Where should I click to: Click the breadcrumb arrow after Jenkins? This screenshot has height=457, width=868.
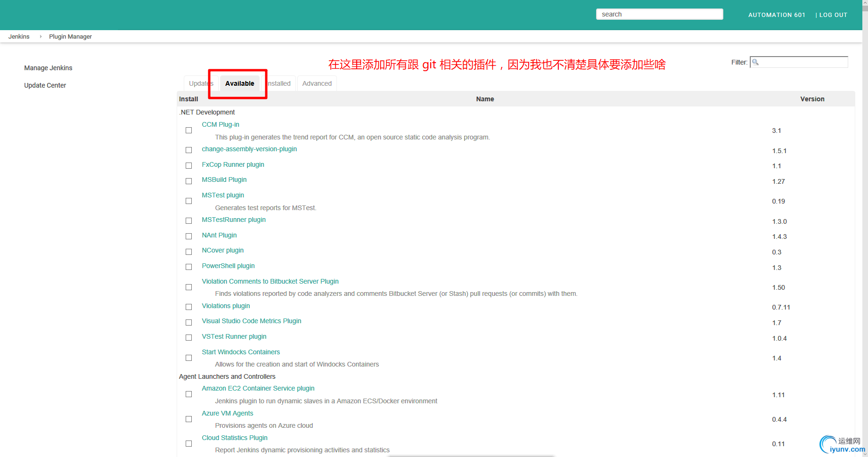click(41, 36)
